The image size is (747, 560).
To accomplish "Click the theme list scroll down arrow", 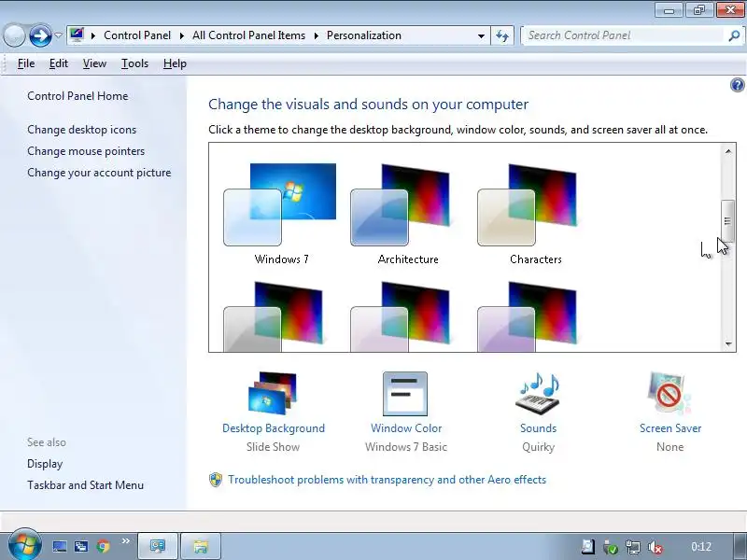I will click(728, 343).
